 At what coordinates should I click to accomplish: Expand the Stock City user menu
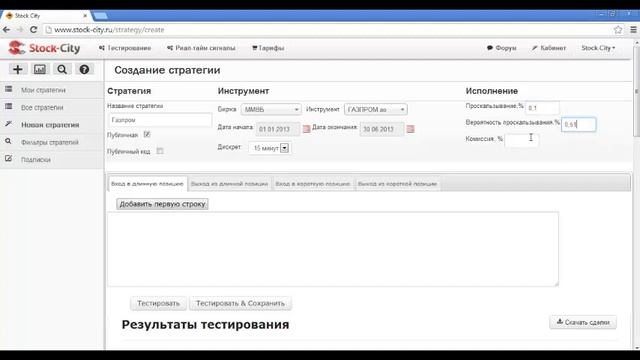598,48
